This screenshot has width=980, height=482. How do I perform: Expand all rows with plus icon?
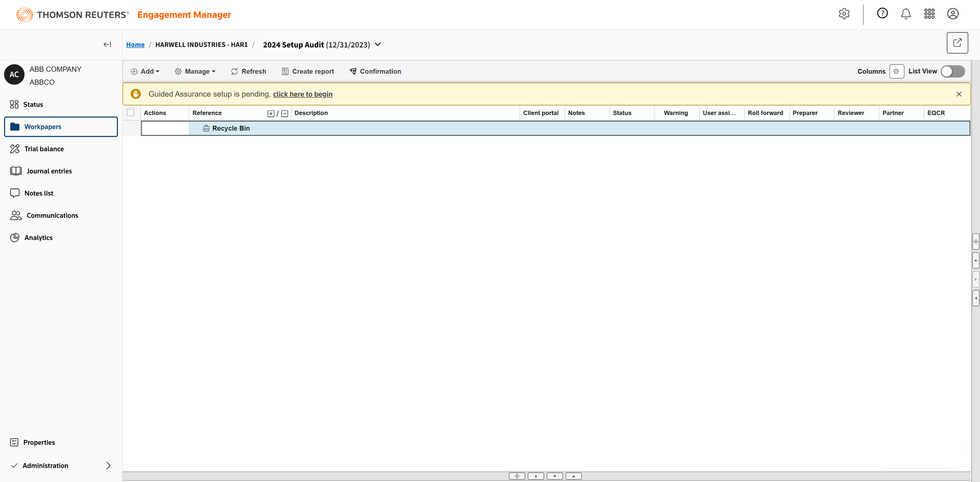[271, 114]
